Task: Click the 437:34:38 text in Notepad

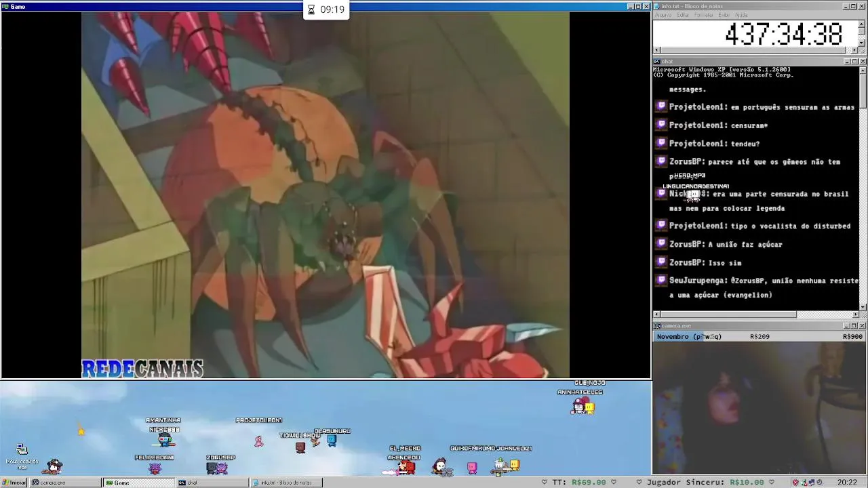Action: [784, 34]
